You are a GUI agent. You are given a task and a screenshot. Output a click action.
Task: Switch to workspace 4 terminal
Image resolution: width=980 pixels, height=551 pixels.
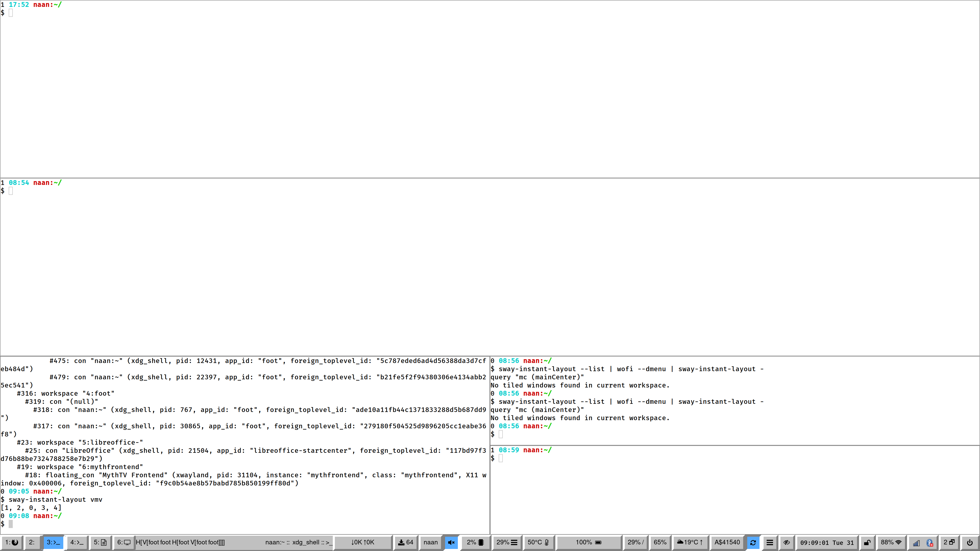point(77,542)
